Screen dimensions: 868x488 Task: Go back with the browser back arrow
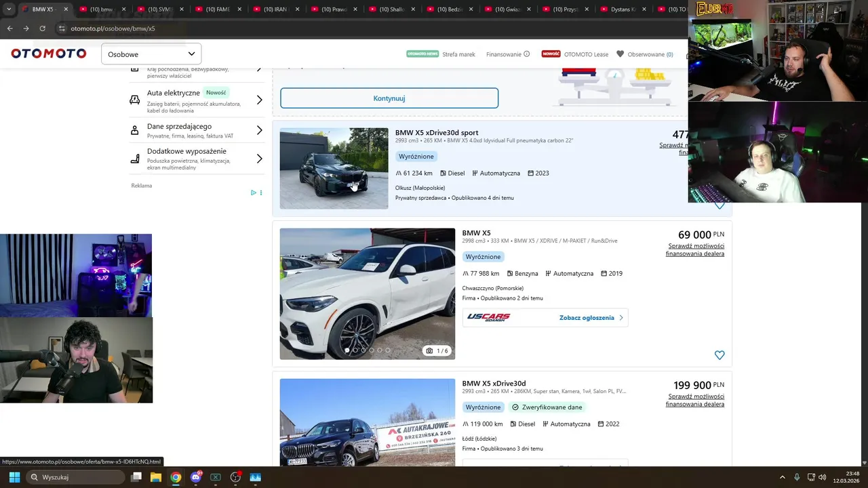pyautogui.click(x=9, y=28)
